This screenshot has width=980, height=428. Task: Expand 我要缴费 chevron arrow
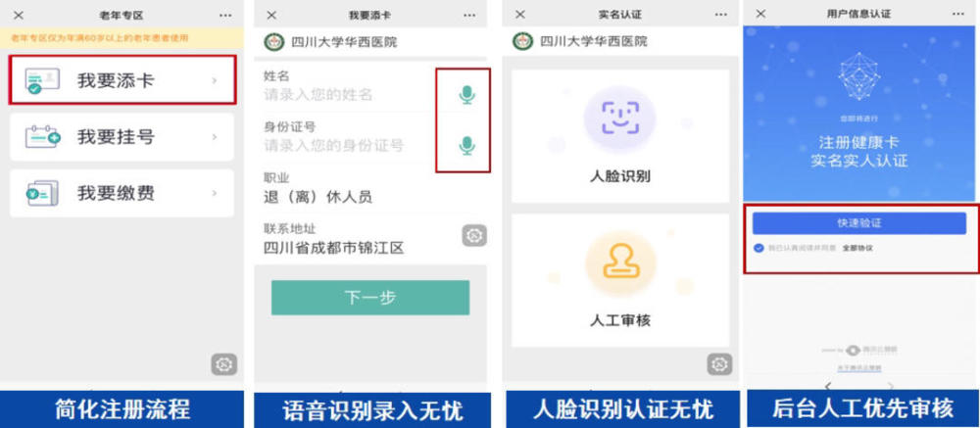[215, 193]
